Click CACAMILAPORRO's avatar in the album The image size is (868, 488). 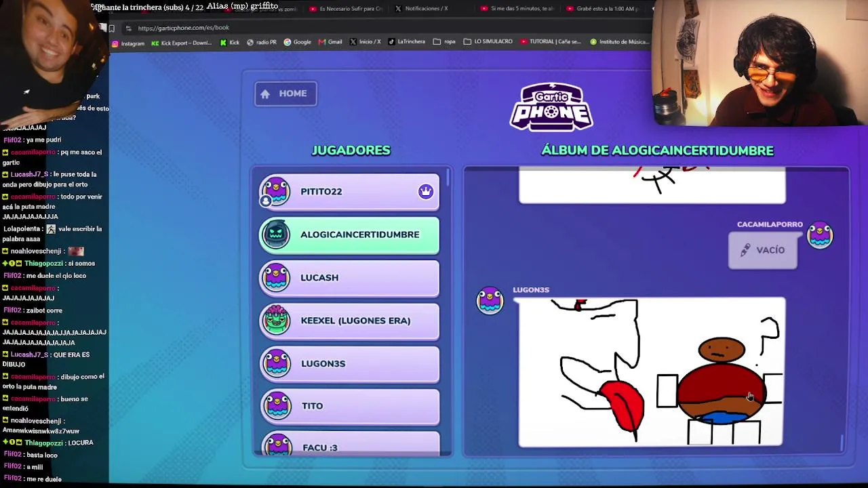pos(820,235)
